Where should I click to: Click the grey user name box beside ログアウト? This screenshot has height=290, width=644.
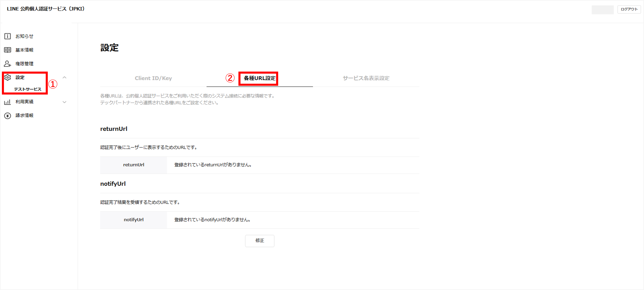[x=602, y=9]
